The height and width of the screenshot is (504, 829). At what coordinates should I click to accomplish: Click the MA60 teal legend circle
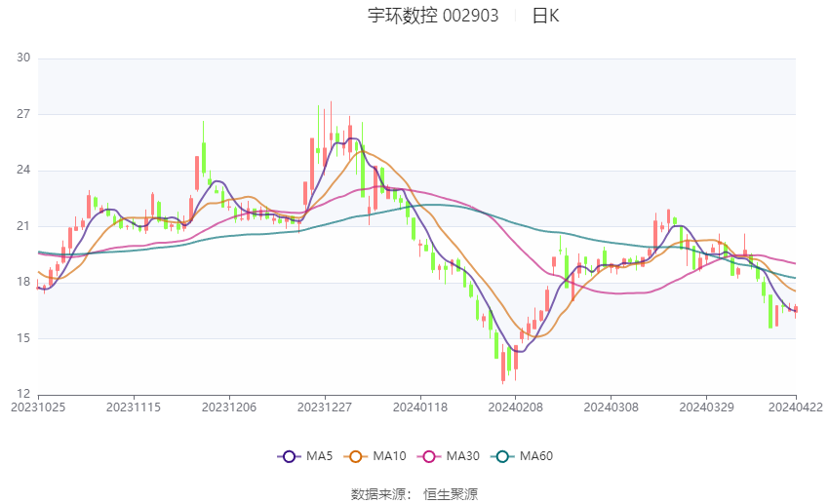point(502,456)
